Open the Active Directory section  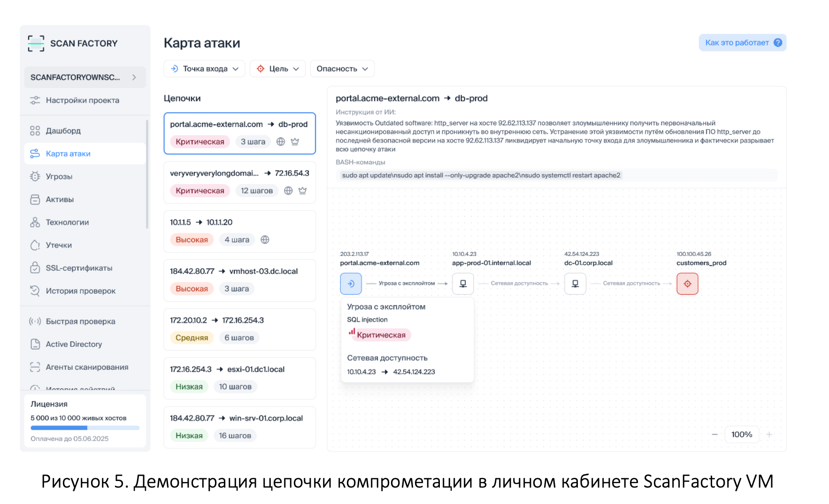tap(85, 344)
